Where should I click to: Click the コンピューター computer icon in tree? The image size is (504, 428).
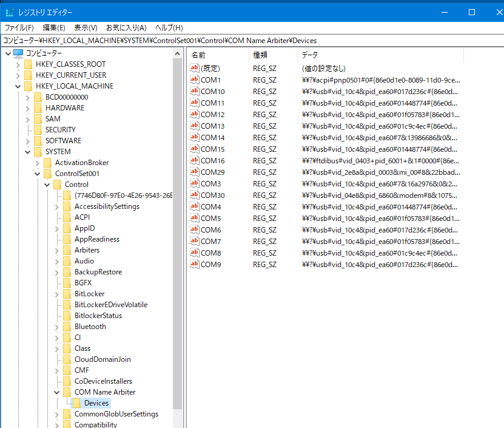[x=18, y=53]
